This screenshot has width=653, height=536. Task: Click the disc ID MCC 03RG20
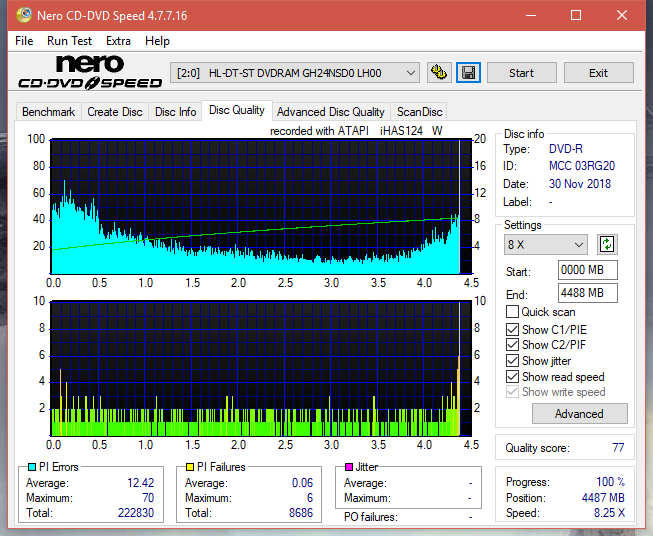tap(582, 166)
